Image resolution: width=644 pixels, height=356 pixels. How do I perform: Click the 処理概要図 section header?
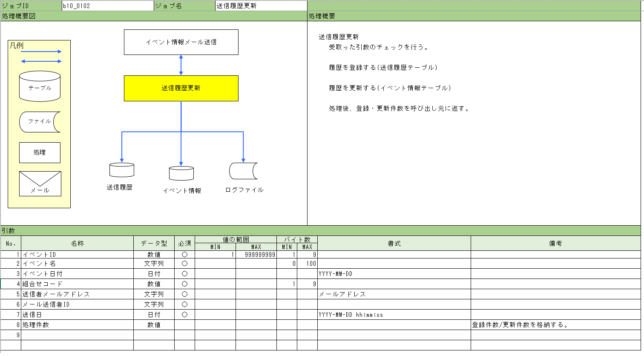click(x=154, y=16)
